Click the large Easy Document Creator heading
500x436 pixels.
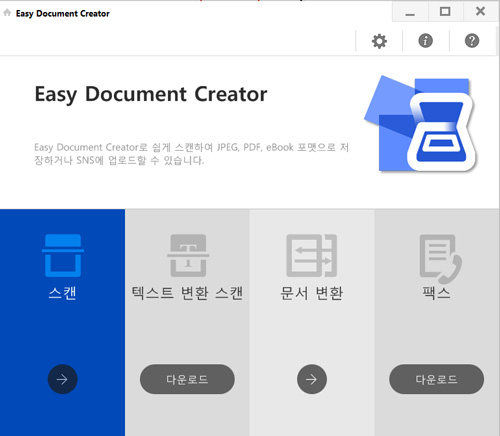[x=151, y=94]
